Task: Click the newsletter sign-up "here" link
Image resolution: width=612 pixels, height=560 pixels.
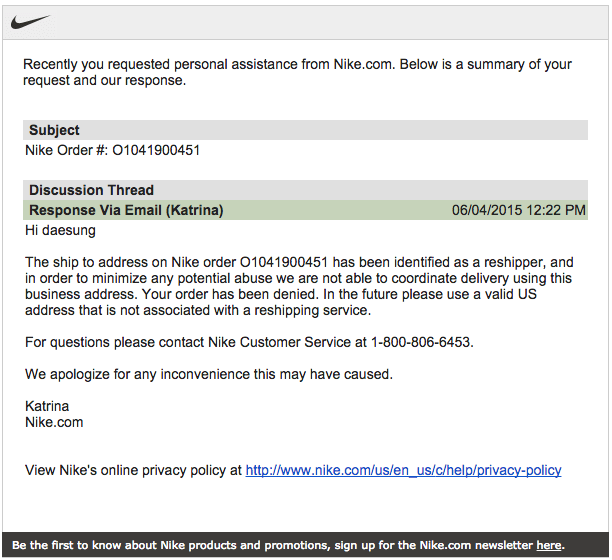Action: [548, 546]
